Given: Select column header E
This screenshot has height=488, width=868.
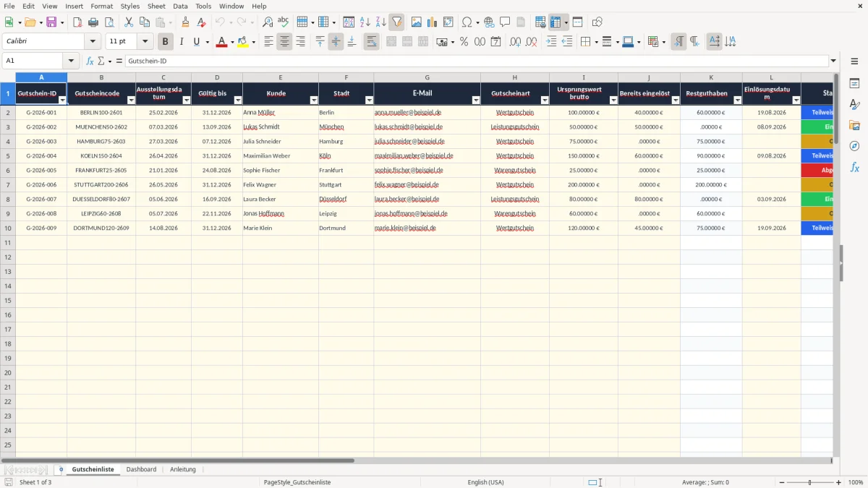Looking at the screenshot, I should (281, 77).
